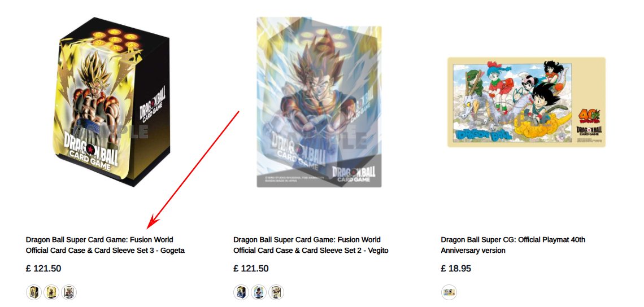Select the first Vegito variant thumbnail swatch

click(x=242, y=292)
